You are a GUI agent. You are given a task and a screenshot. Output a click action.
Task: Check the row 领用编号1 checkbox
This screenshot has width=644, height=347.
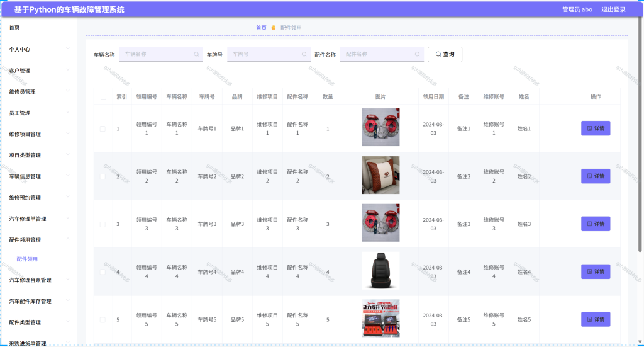[x=103, y=128]
